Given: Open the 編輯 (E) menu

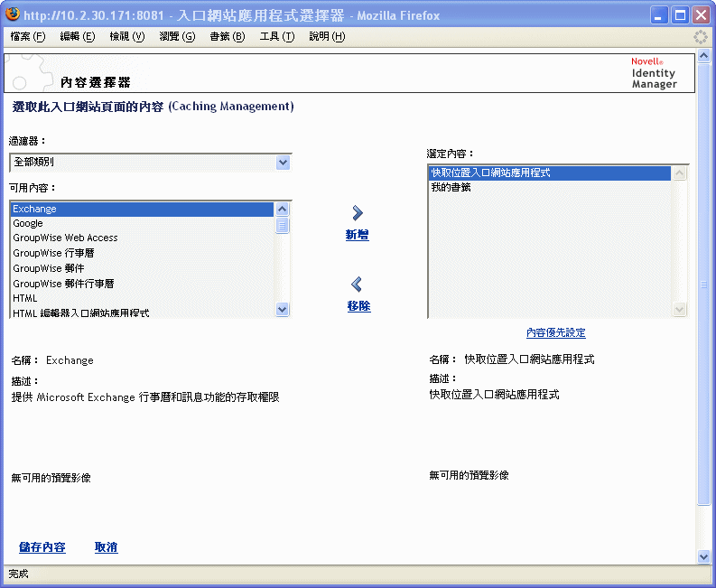Looking at the screenshot, I should click(77, 36).
